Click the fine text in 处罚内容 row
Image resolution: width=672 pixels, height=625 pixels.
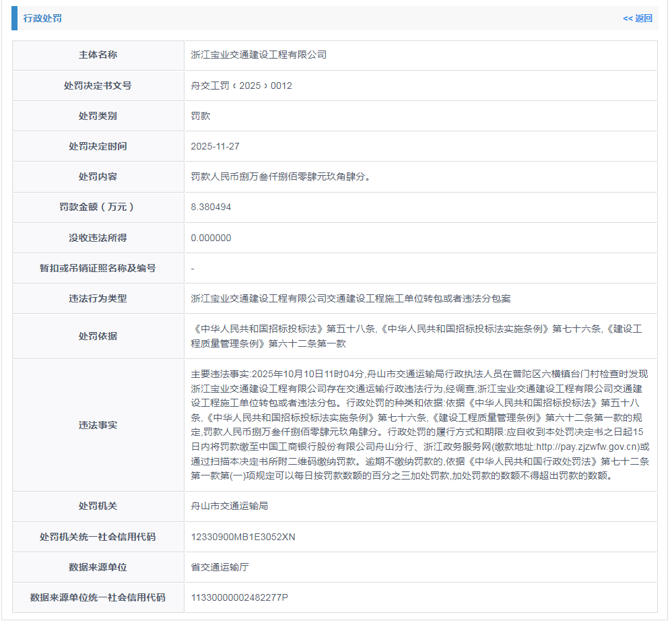pos(281,176)
